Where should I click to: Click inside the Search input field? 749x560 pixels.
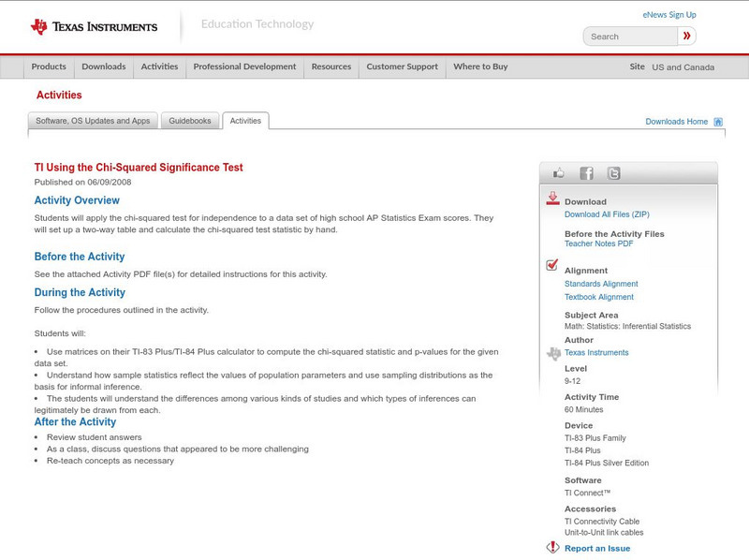[x=629, y=37]
